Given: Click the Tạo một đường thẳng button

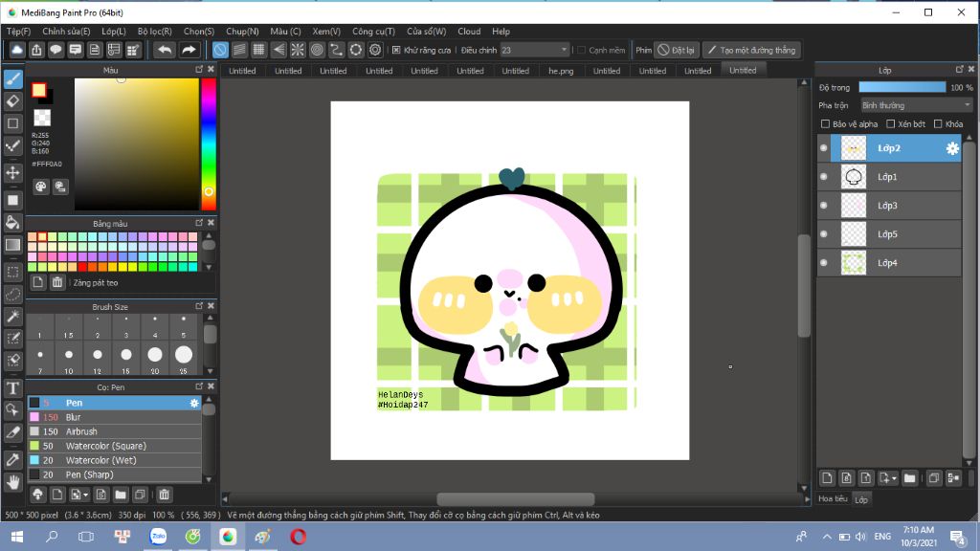Looking at the screenshot, I should (x=751, y=50).
